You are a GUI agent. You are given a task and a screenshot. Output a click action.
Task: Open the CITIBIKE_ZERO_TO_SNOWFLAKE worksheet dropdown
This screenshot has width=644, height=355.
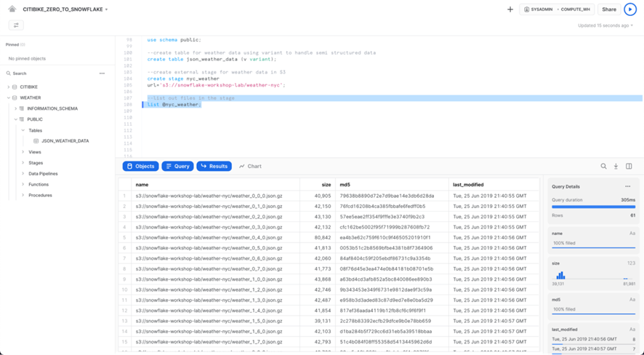point(107,10)
